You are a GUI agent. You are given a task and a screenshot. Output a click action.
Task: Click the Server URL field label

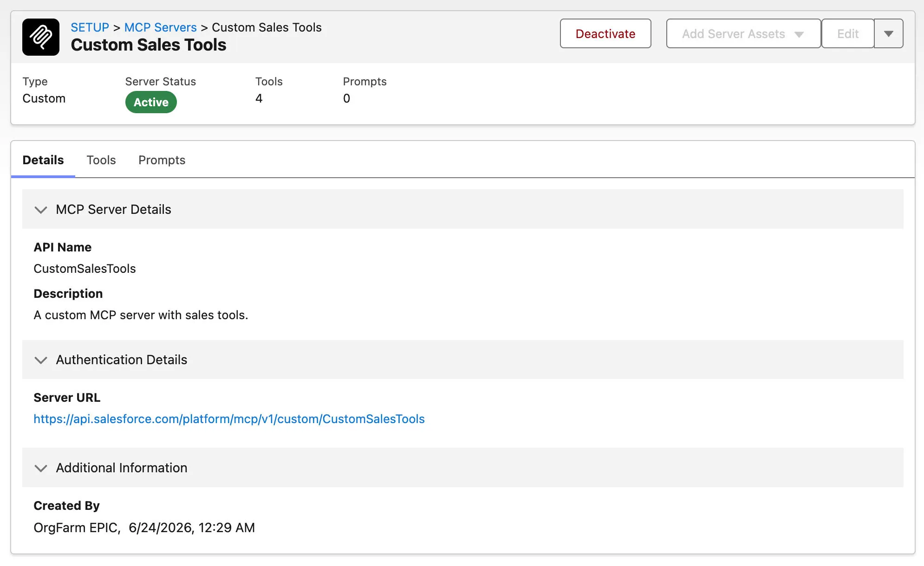point(67,398)
